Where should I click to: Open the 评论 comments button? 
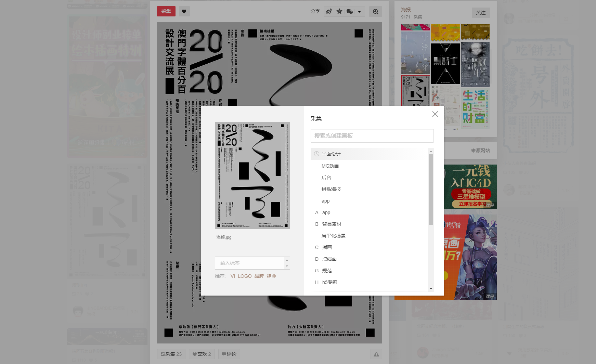(229, 354)
